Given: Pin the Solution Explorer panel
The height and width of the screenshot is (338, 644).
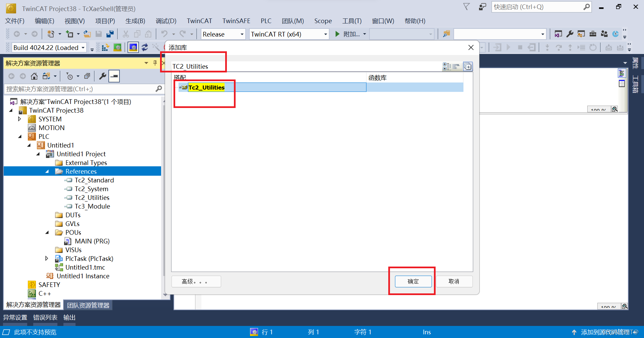Looking at the screenshot, I should [155, 63].
